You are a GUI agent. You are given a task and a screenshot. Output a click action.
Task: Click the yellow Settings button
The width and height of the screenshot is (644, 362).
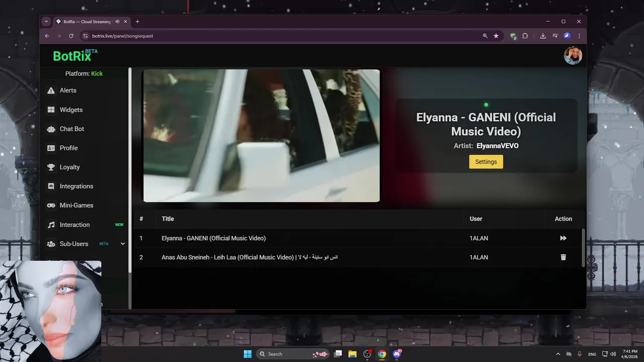coord(486,162)
